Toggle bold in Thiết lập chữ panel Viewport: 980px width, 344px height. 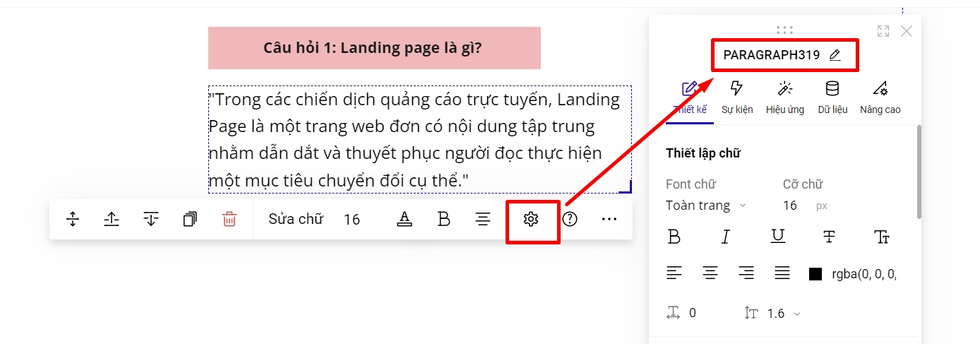coord(674,237)
